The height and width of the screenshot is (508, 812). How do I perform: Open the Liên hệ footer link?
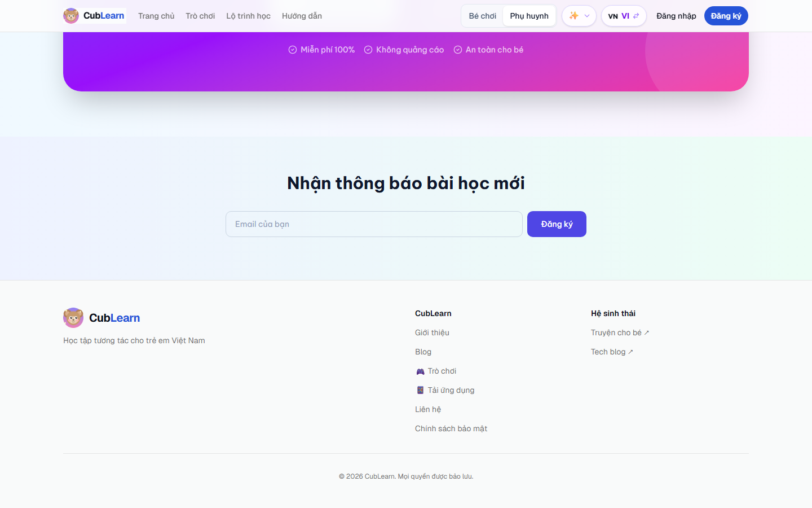click(x=428, y=409)
